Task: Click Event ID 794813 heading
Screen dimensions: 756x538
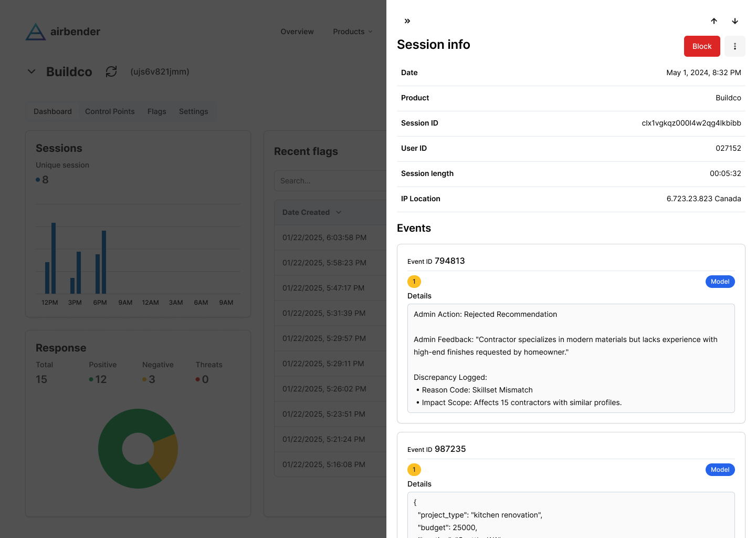Action: click(436, 261)
